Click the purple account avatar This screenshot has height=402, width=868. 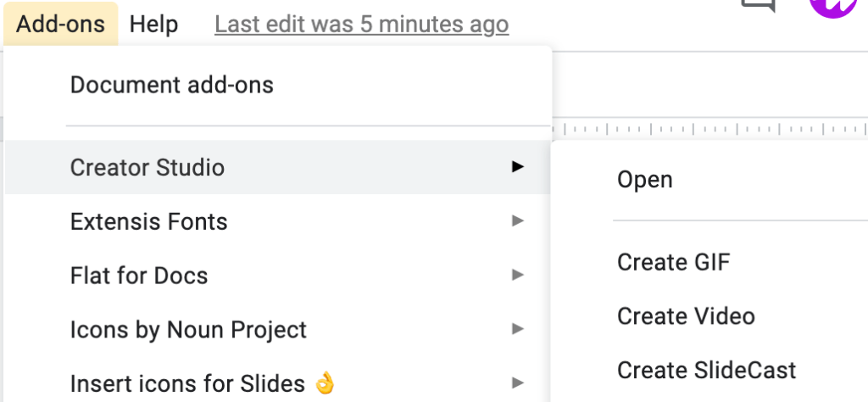[x=833, y=7]
